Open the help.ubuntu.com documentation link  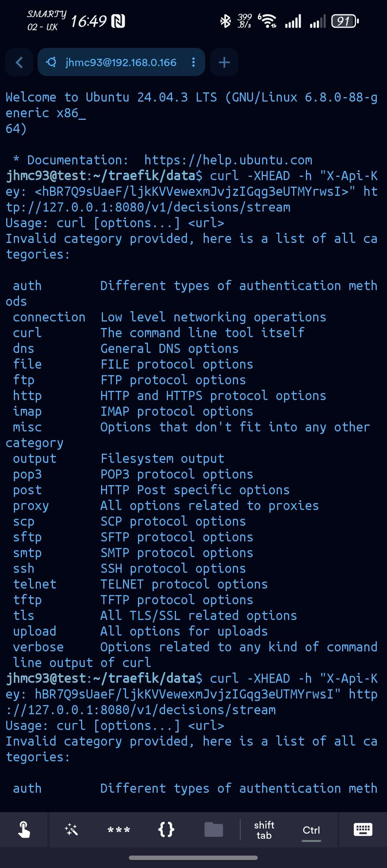[228, 160]
